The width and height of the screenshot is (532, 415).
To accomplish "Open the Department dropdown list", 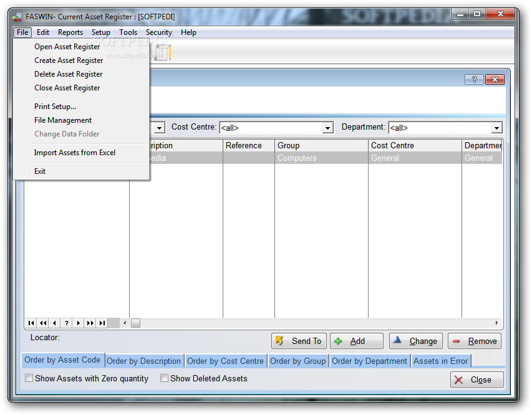I will (x=496, y=128).
